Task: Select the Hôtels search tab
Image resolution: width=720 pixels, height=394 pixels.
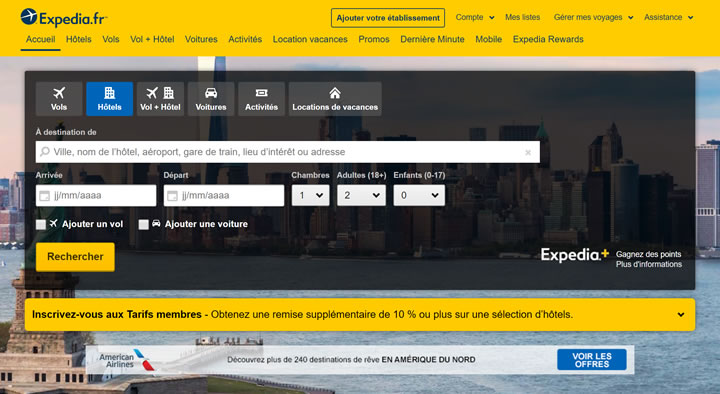Action: click(109, 99)
